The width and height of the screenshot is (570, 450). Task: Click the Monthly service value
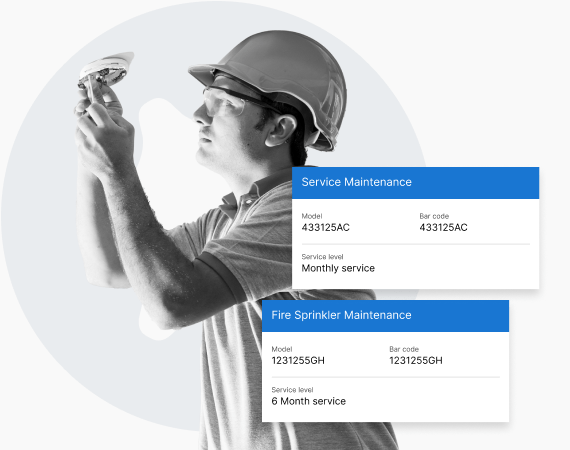coord(338,268)
